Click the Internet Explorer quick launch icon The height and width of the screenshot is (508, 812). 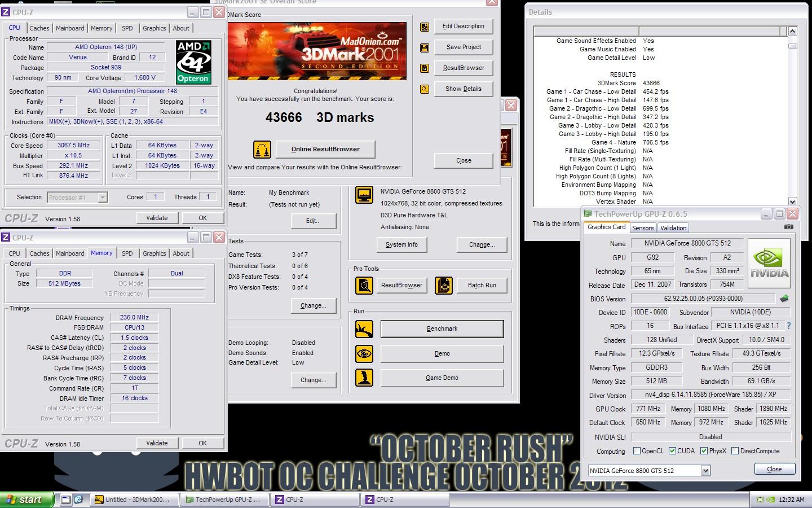(x=79, y=500)
